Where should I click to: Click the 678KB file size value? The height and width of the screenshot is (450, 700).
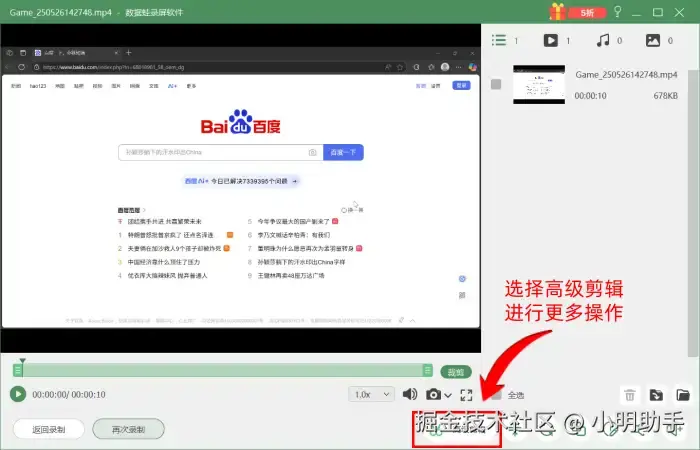(665, 96)
